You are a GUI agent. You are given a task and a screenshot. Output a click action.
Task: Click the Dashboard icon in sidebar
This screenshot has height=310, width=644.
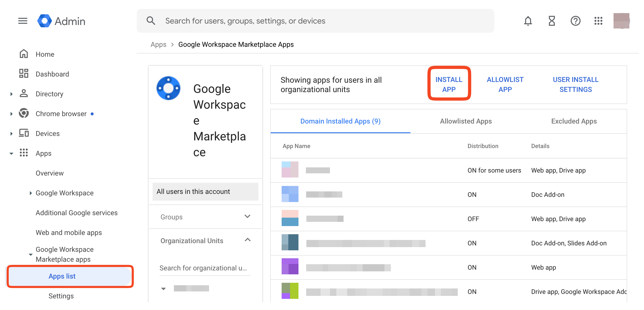24,74
